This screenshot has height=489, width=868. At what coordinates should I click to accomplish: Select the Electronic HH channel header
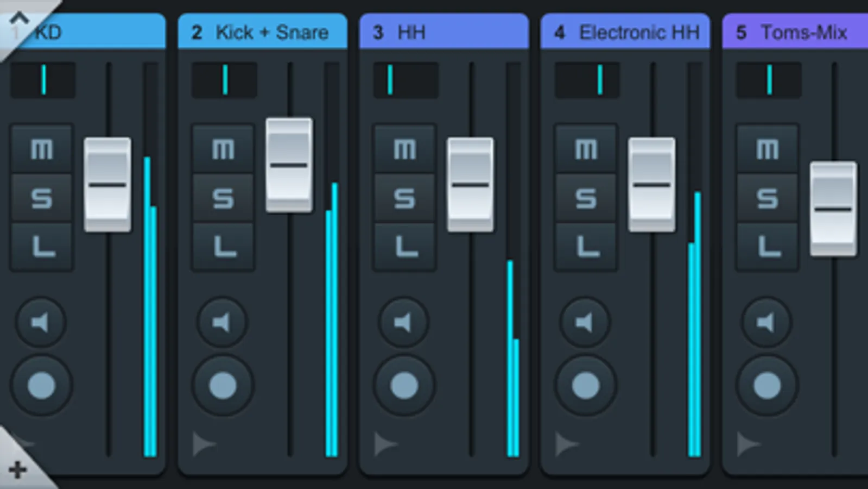click(x=625, y=32)
